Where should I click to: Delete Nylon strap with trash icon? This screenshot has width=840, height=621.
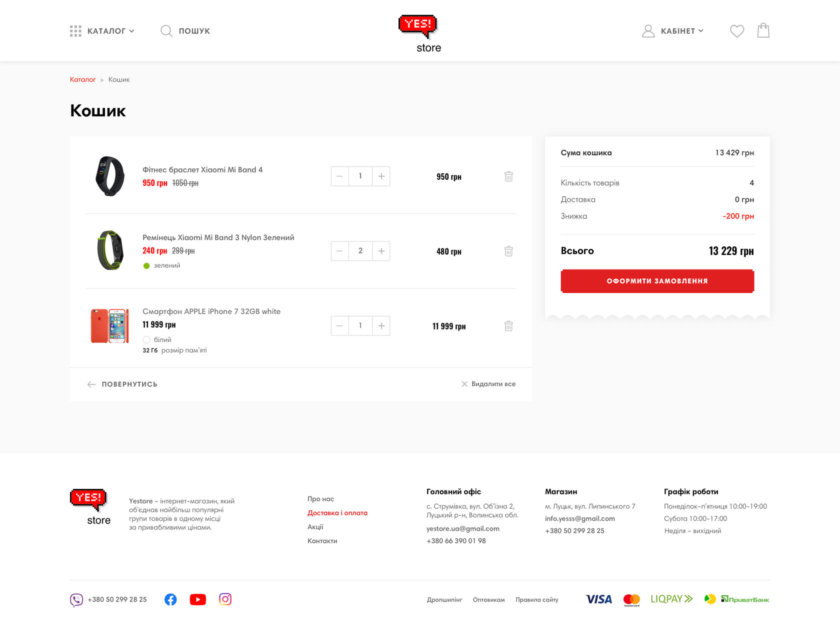[x=508, y=251]
